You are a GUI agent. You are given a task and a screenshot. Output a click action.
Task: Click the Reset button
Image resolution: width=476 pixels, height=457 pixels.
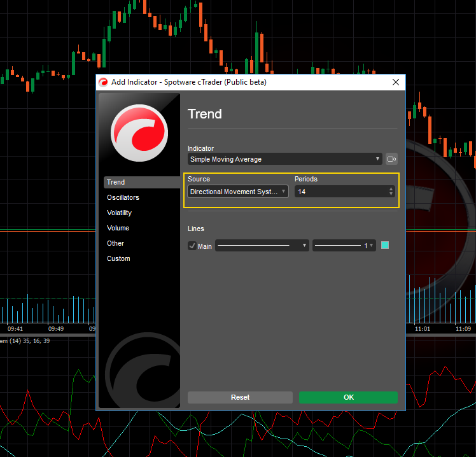tap(240, 397)
